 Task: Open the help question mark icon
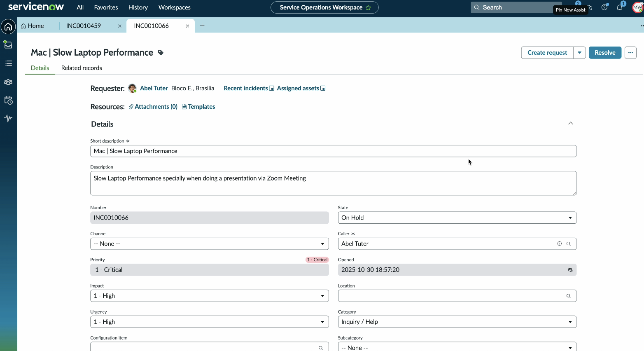604,7
